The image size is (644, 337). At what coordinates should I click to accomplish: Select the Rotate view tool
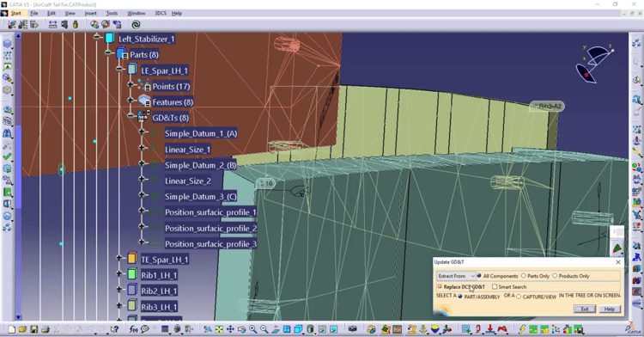click(242, 329)
